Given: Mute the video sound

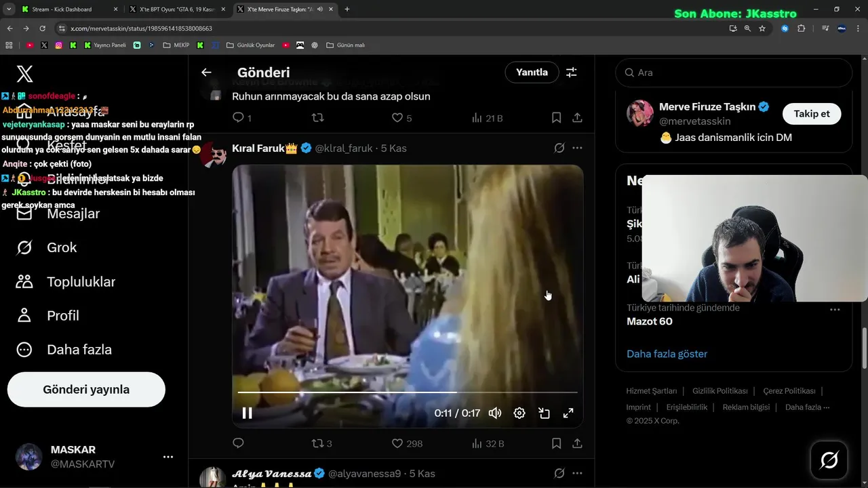Looking at the screenshot, I should tap(495, 413).
